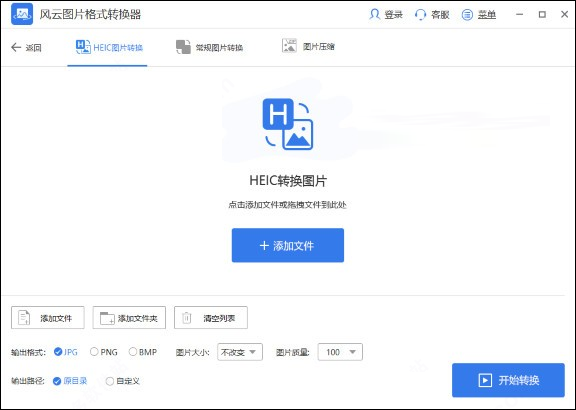Click the play icon on 开始转换 button
Image resolution: width=576 pixels, height=410 pixels.
point(485,380)
